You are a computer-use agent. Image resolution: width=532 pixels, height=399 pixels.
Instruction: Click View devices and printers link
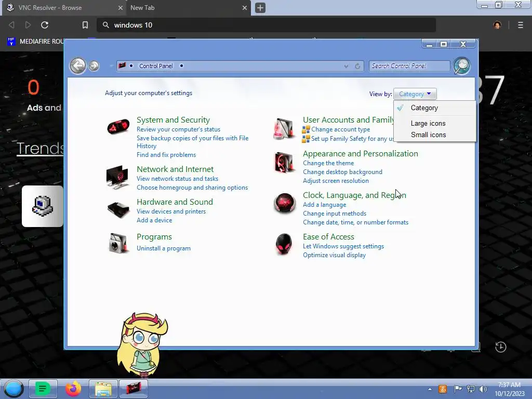click(171, 211)
